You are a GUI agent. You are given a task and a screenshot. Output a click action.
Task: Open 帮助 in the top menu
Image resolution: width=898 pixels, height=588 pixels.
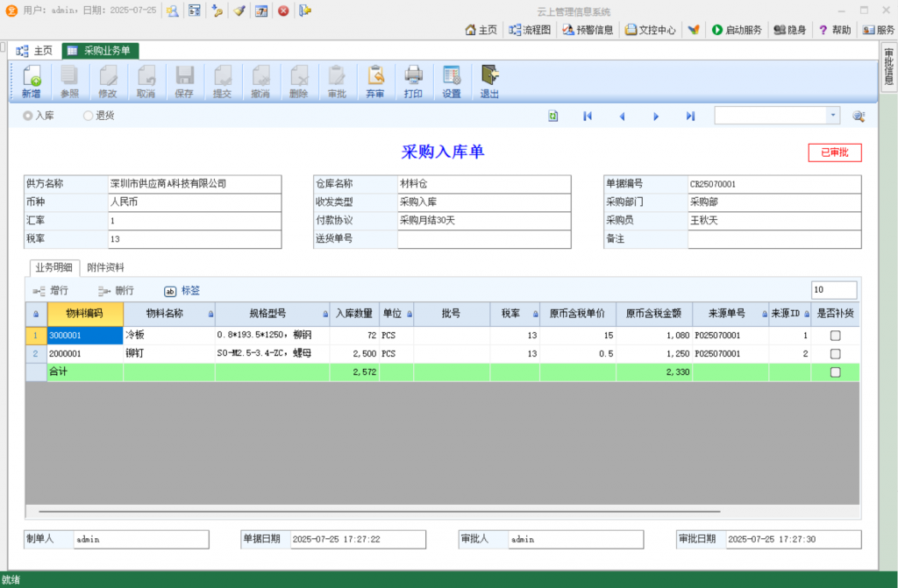(835, 30)
